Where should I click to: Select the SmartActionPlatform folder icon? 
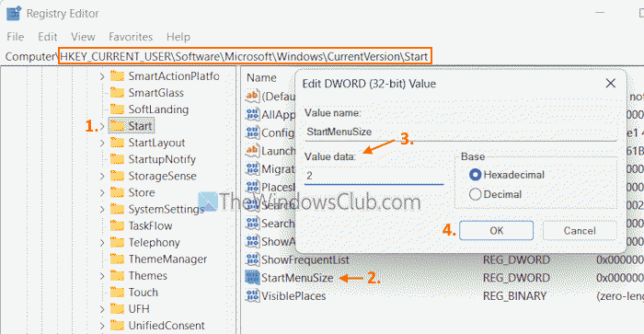117,76
